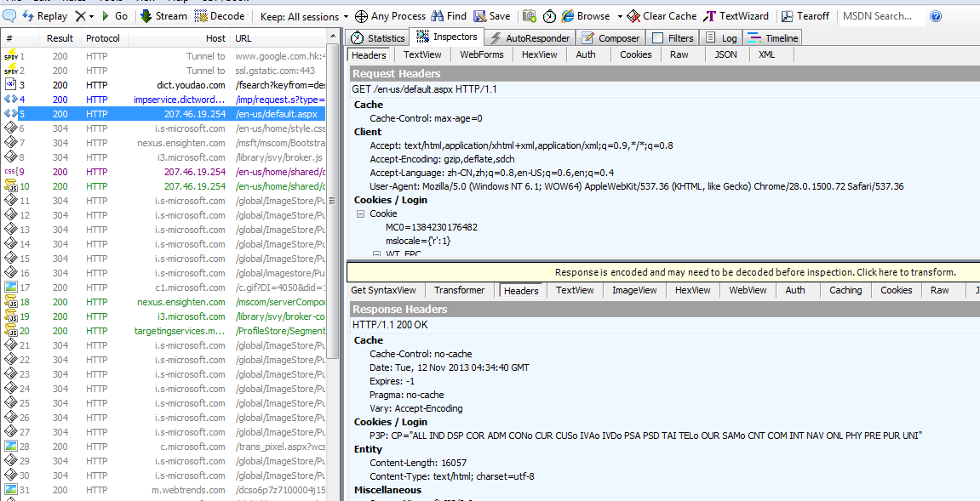The image size is (980, 501).
Task: Open the dropdown arrow next to Browse
Action: click(x=619, y=16)
